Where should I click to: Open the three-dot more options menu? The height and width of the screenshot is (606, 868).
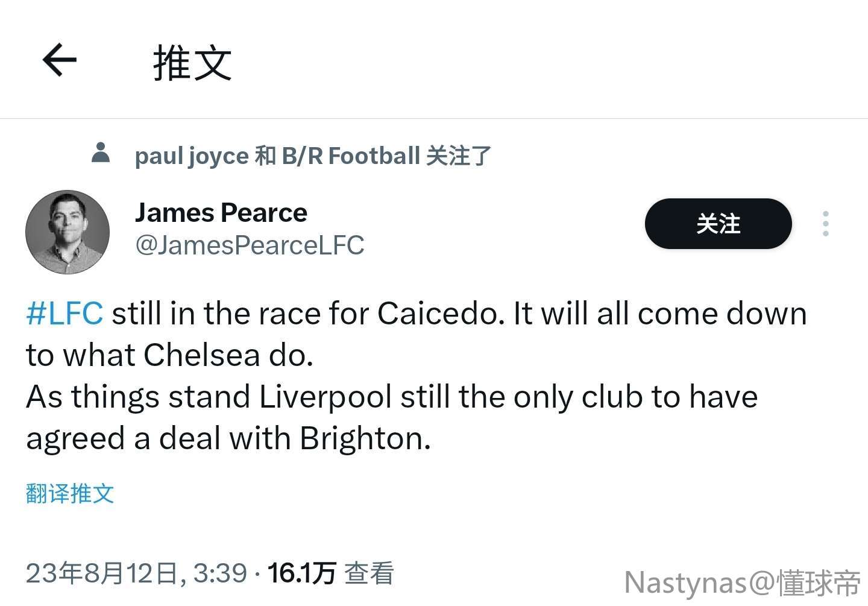pos(825,224)
